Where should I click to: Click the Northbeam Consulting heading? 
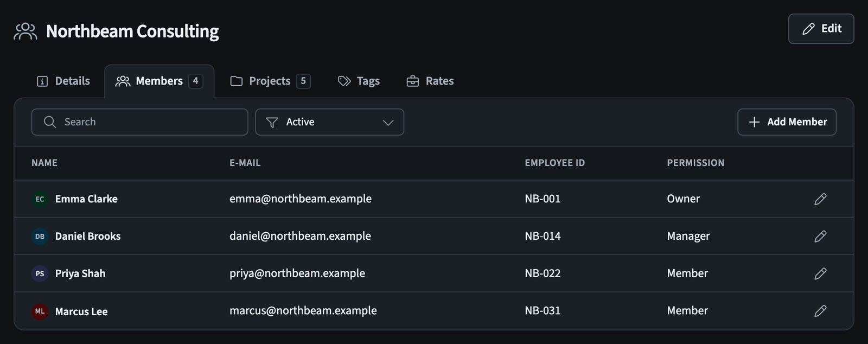[132, 31]
